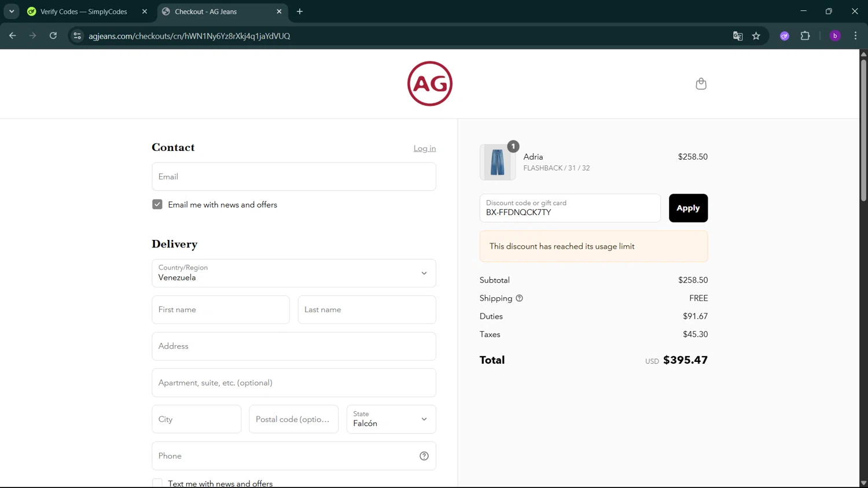The image size is (868, 488).
Task: Open the Country/Region dropdown
Action: coord(294,273)
